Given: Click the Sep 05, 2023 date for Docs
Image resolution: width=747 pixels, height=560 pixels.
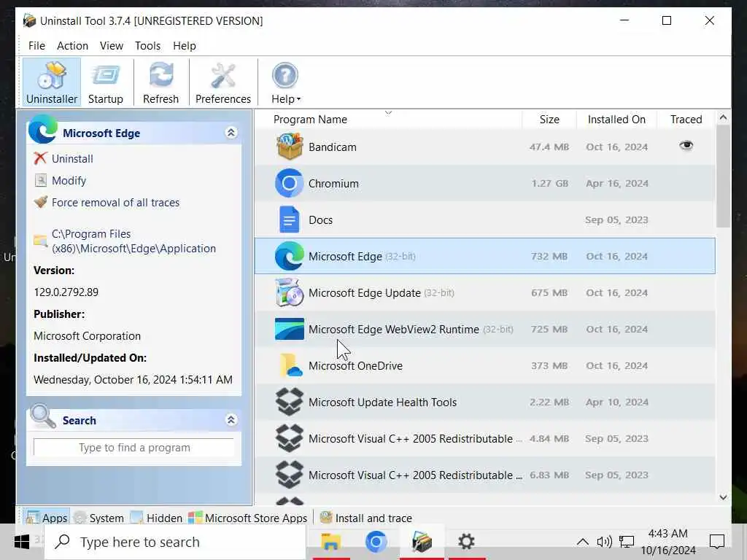Looking at the screenshot, I should [x=616, y=220].
